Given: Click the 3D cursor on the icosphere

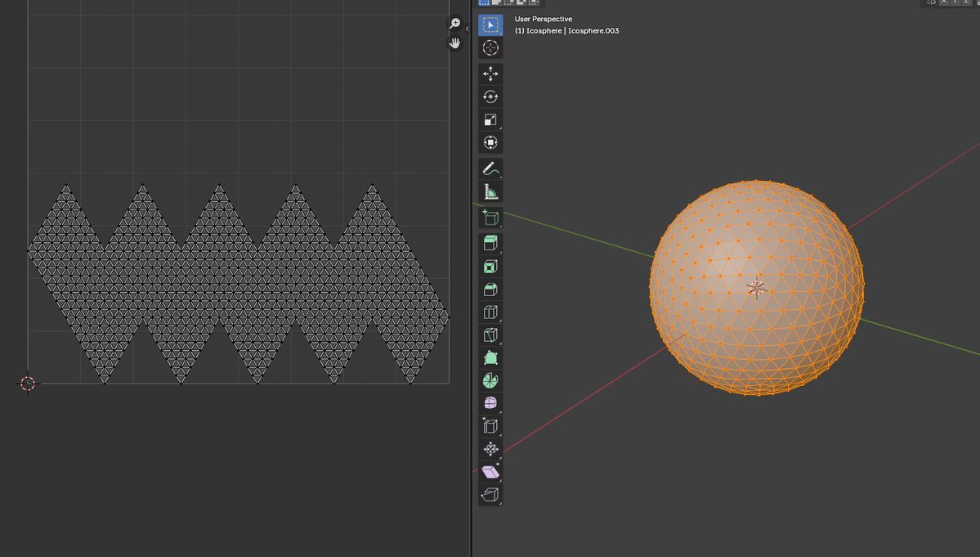Looking at the screenshot, I should (757, 288).
